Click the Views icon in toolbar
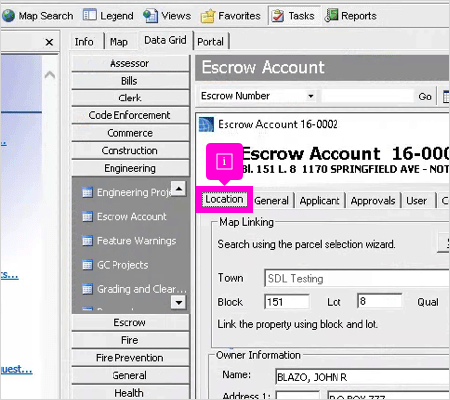 (x=150, y=16)
